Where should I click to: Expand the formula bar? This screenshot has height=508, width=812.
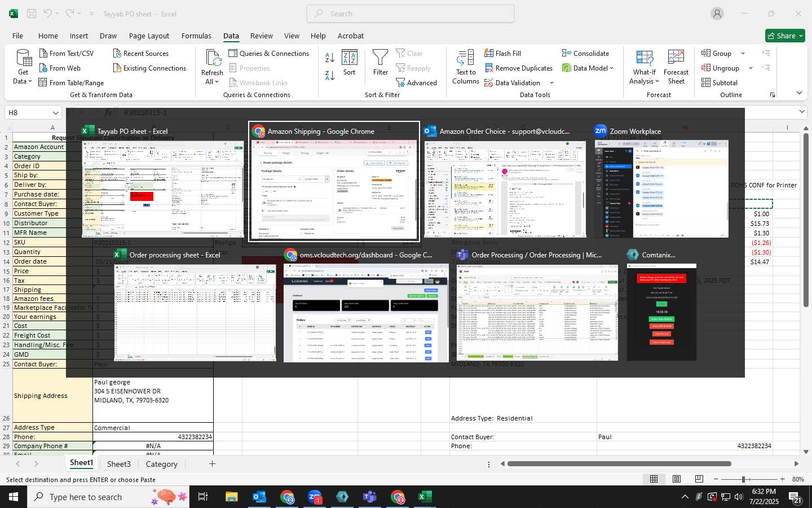click(x=802, y=112)
